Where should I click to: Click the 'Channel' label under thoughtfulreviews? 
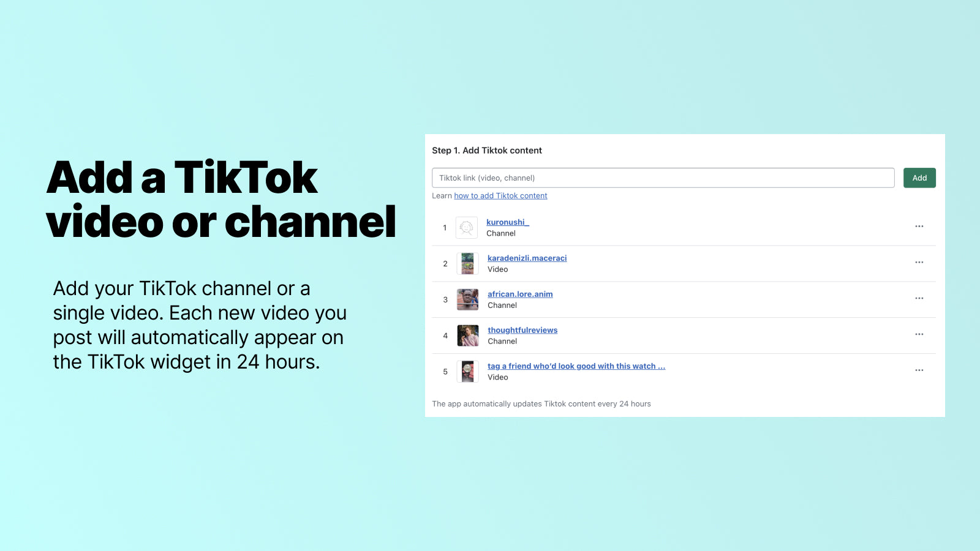[x=502, y=342]
